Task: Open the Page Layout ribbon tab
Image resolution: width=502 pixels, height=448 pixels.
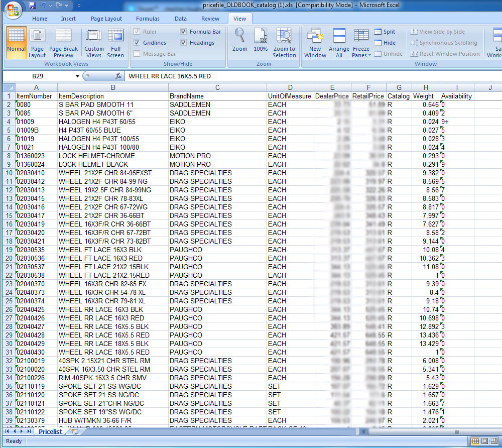Action: coord(106,19)
